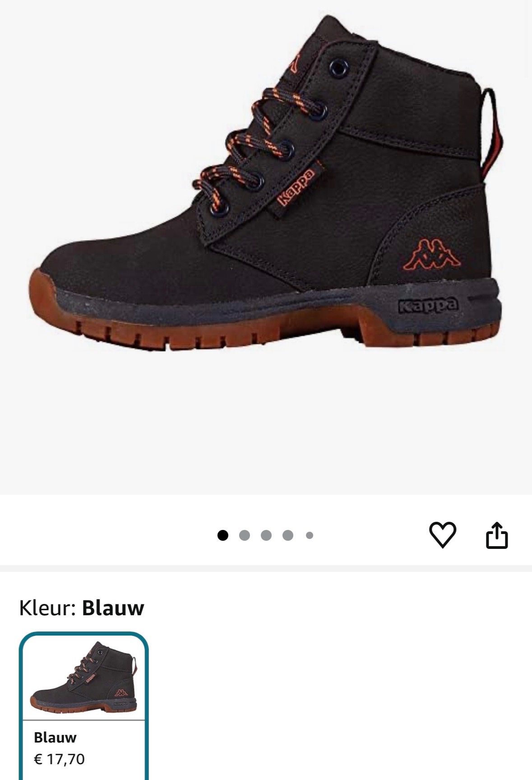
Task: Click the € 17,70 price option
Action: click(x=59, y=759)
